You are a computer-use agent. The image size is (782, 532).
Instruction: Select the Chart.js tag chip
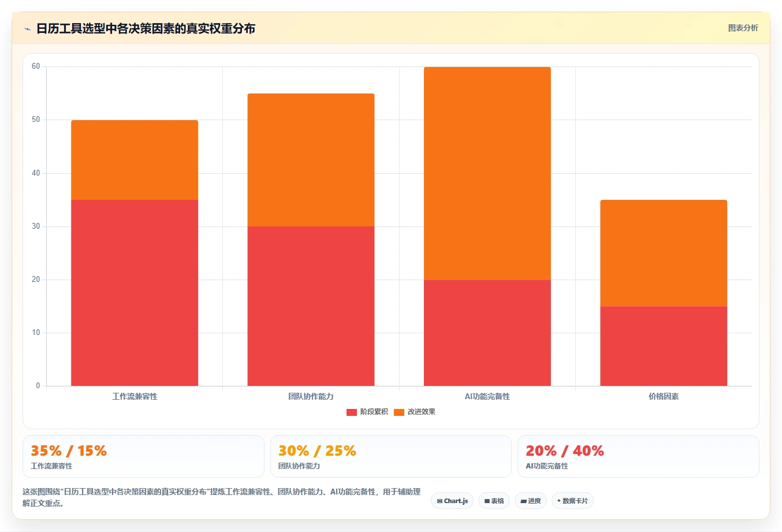452,501
